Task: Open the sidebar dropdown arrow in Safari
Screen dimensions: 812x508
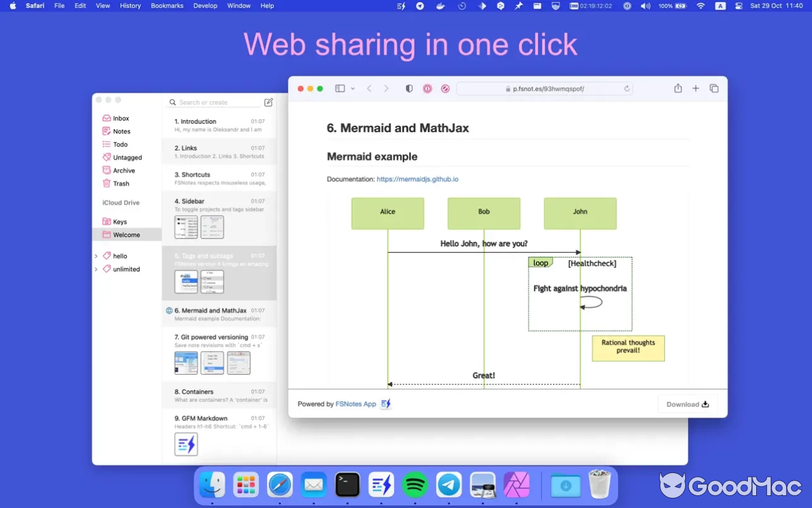Action: pyautogui.click(x=353, y=89)
